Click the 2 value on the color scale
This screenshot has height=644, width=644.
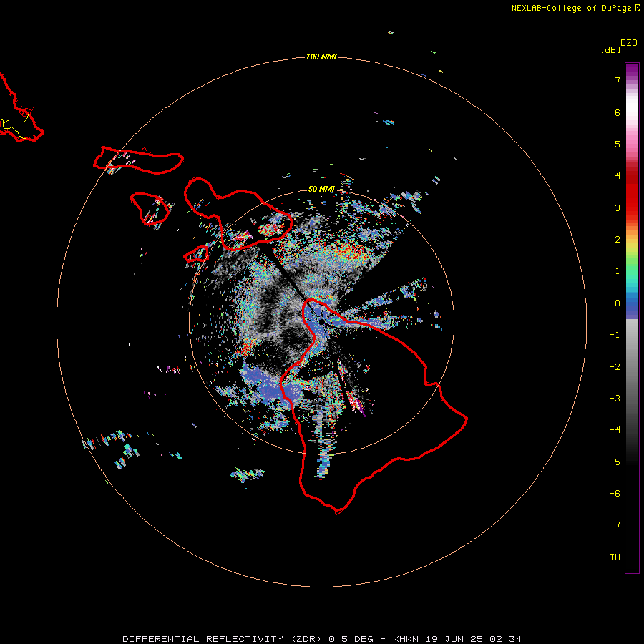618,240
